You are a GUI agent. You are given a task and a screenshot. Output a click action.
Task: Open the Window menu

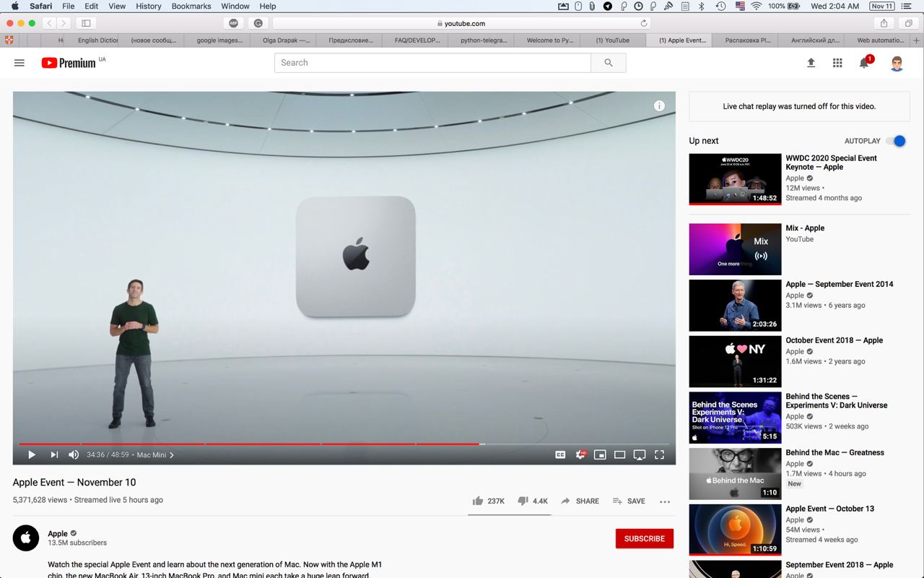(235, 6)
